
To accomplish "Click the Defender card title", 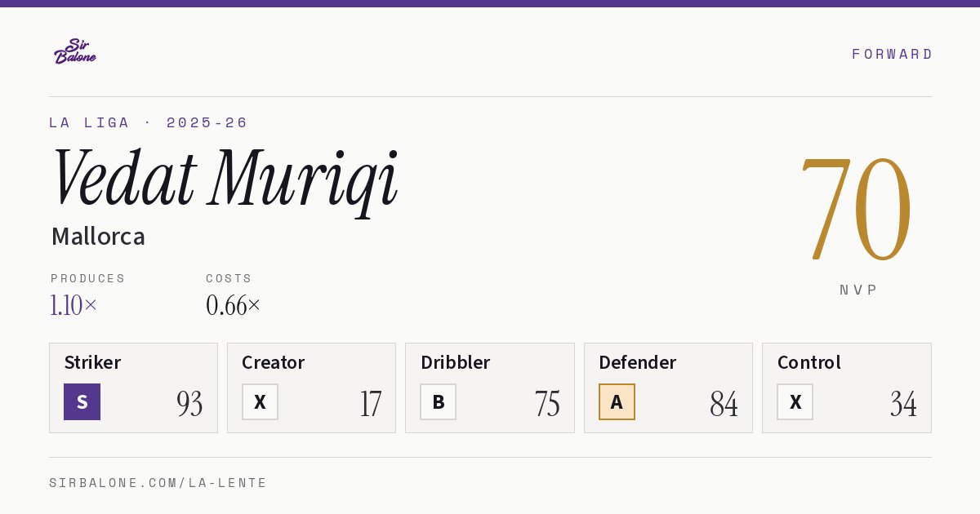I will (637, 362).
